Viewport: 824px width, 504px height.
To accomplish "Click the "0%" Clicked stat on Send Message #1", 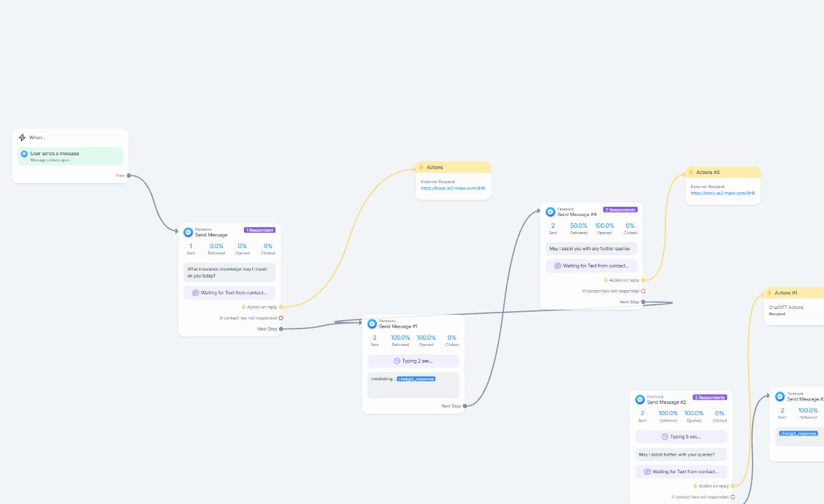I will 452,338.
